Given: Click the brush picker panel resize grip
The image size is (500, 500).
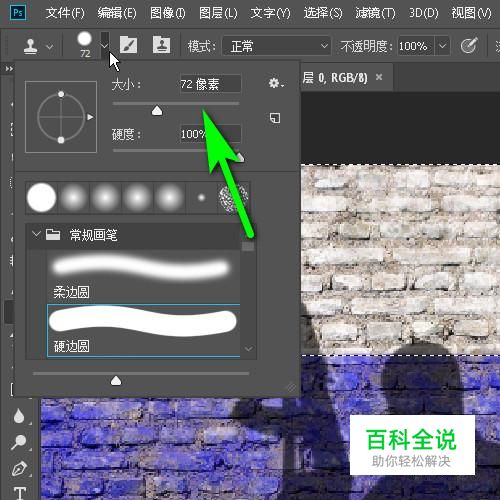Looking at the screenshot, I should coord(291,387).
